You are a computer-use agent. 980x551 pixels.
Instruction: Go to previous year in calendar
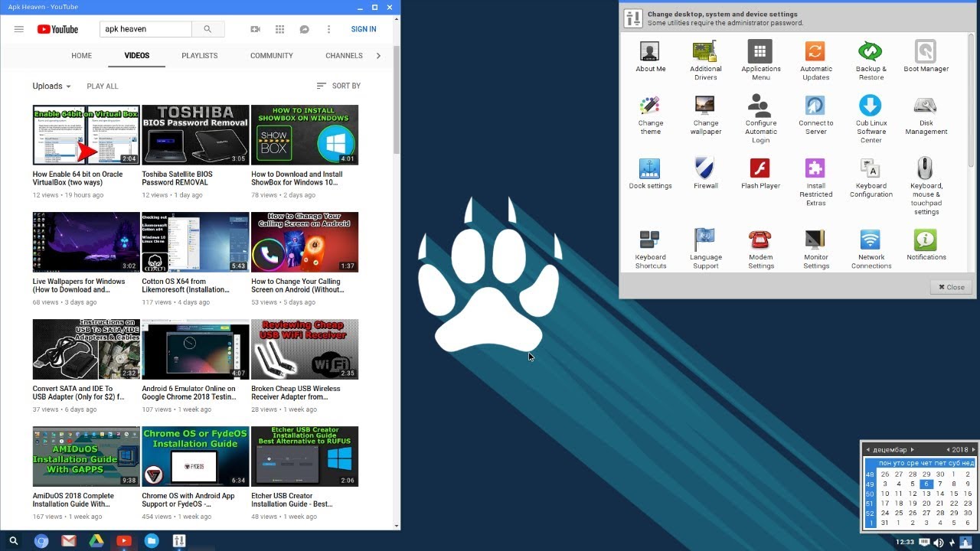coord(948,449)
